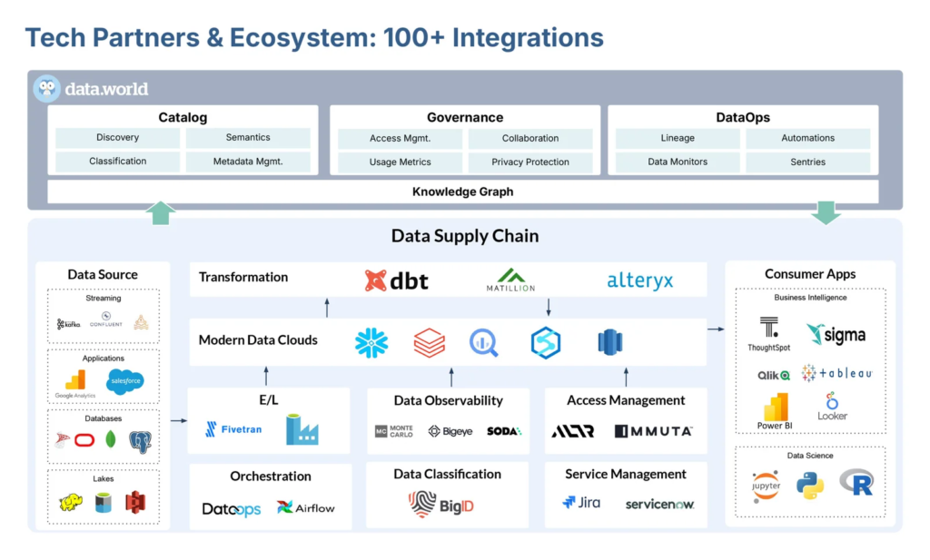Select the Modern Data Clouds label
The width and height of the screenshot is (930, 560).
(x=258, y=340)
